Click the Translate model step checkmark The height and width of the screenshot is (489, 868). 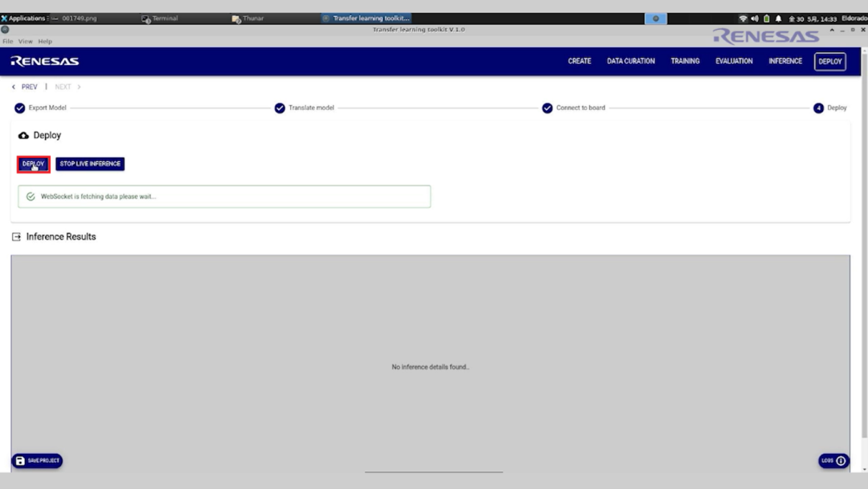280,108
